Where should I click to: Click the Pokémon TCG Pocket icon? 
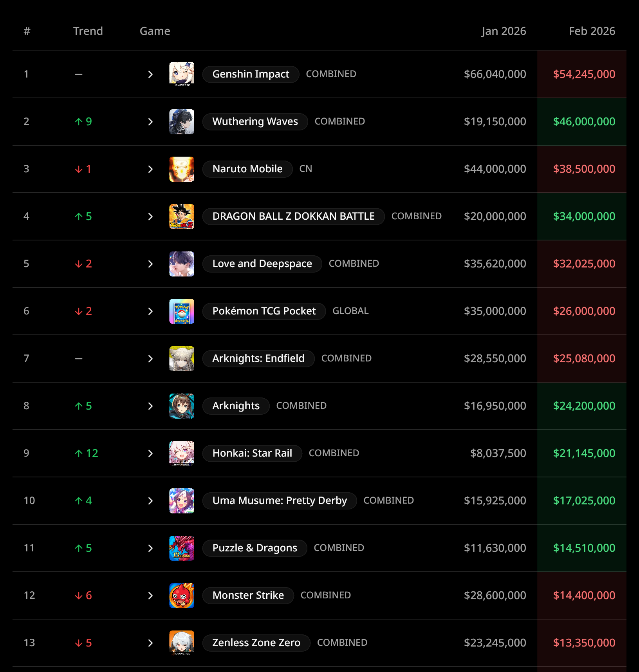tap(182, 311)
